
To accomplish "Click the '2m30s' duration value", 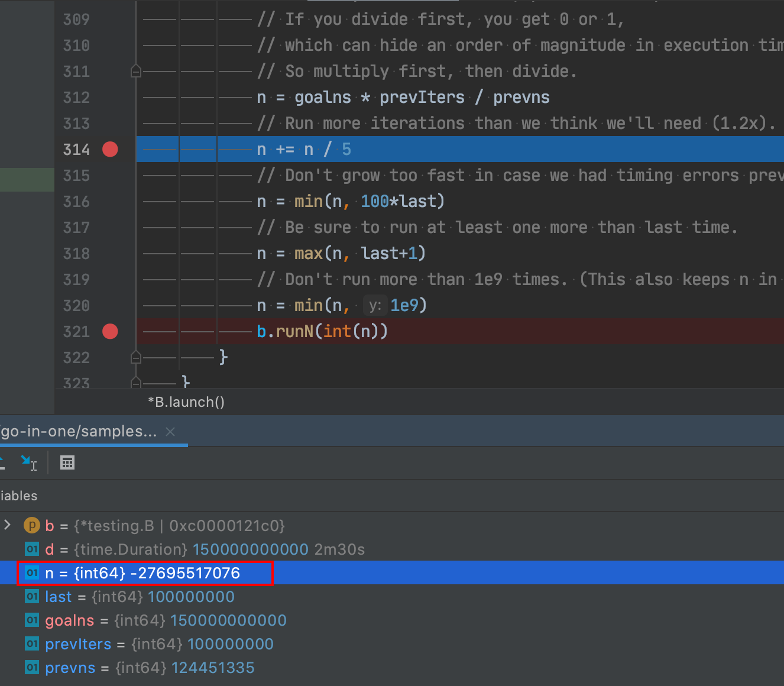I will tap(339, 549).
